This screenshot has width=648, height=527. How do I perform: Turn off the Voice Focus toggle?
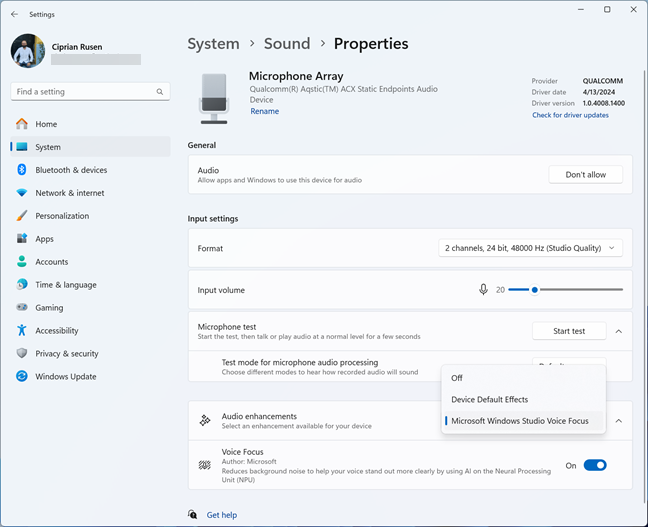click(595, 465)
